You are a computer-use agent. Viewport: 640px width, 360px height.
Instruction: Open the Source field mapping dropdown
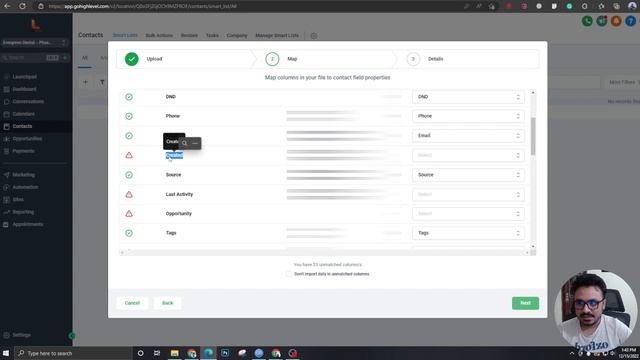[x=468, y=175]
